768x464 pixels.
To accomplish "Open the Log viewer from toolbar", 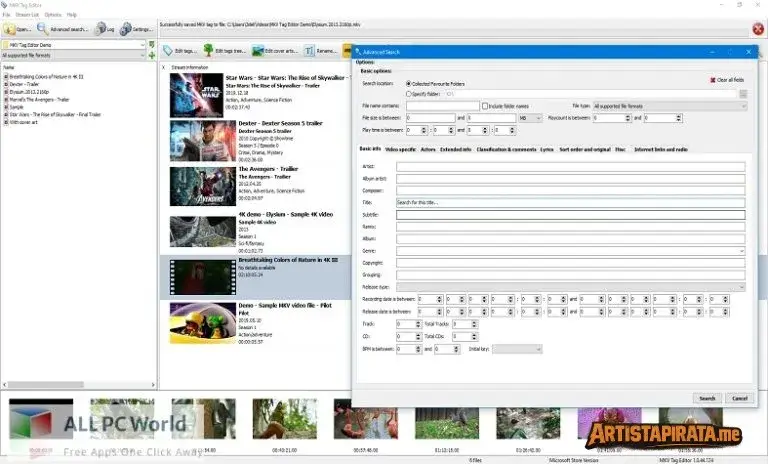I will [105, 29].
